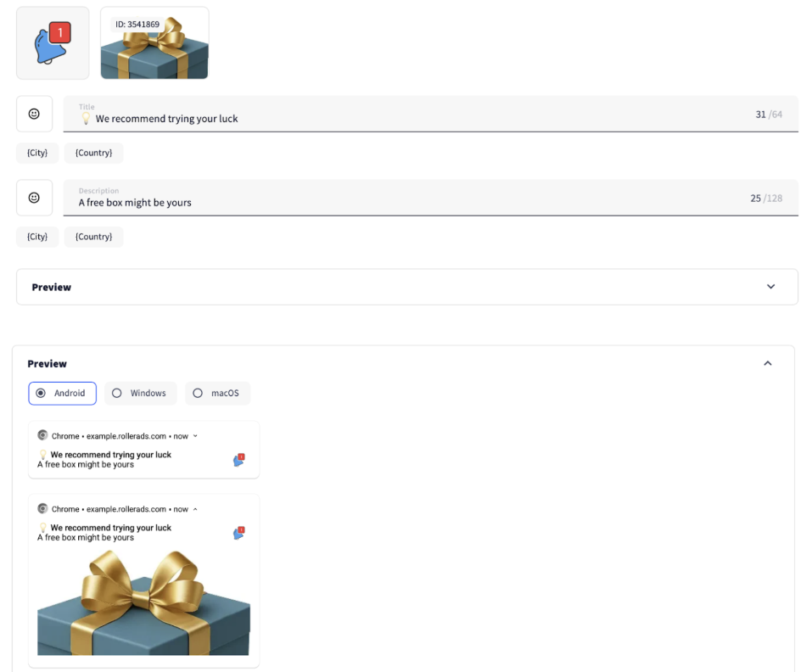Click the lightbulb emoji in the preview title
Image resolution: width=812 pixels, height=672 pixels.
42,454
